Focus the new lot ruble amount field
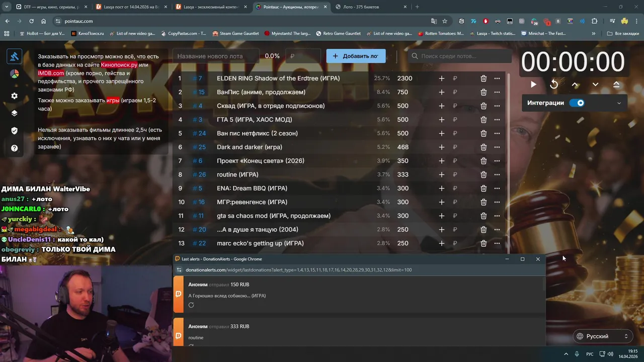 [x=303, y=56]
